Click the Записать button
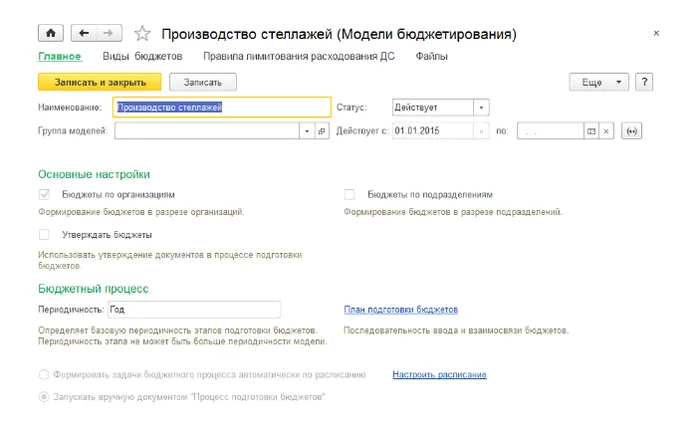The image size is (700, 437). [x=203, y=82]
